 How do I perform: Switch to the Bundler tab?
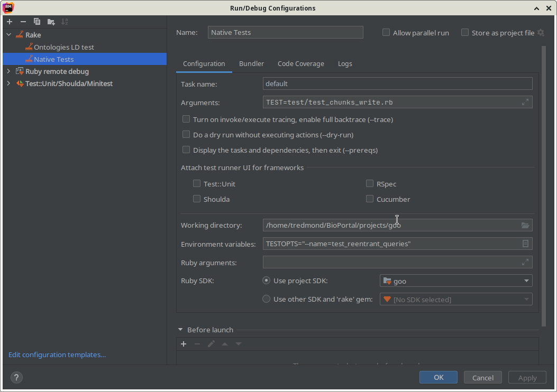pos(251,63)
